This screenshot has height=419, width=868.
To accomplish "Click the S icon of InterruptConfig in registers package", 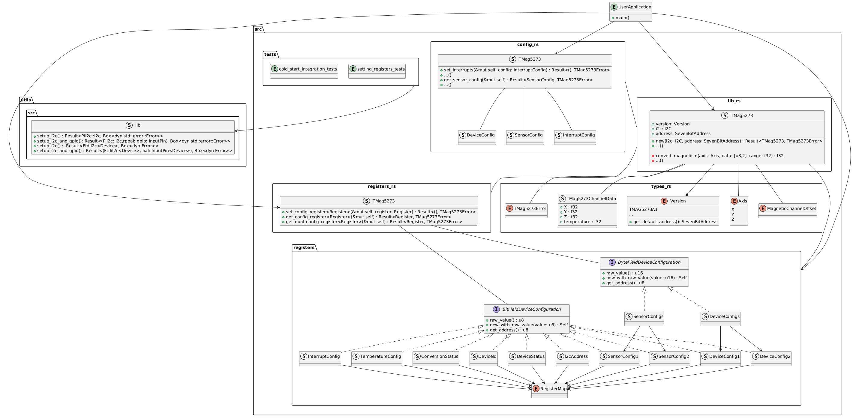I will (304, 356).
